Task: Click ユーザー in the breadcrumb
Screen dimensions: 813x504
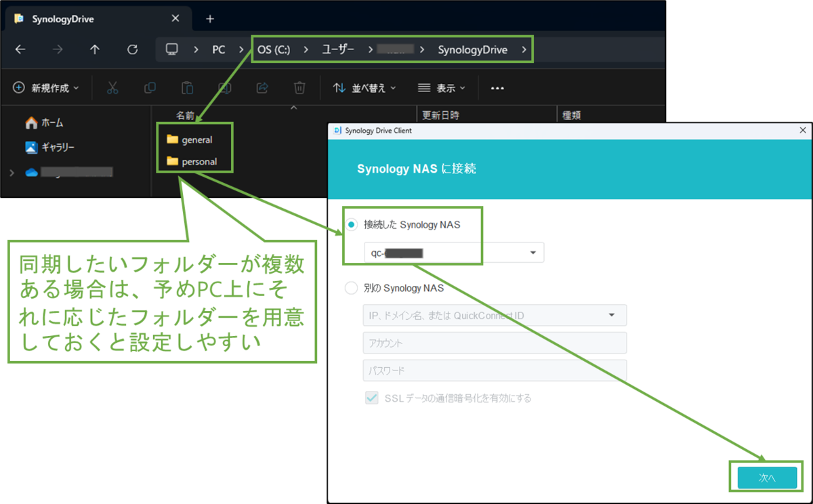Action: pos(338,49)
